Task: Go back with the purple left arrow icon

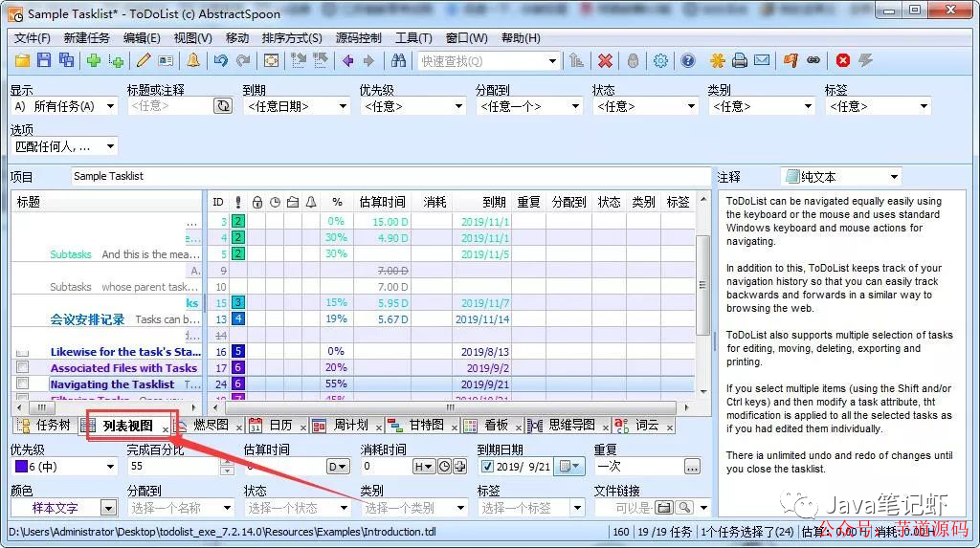Action: point(347,60)
